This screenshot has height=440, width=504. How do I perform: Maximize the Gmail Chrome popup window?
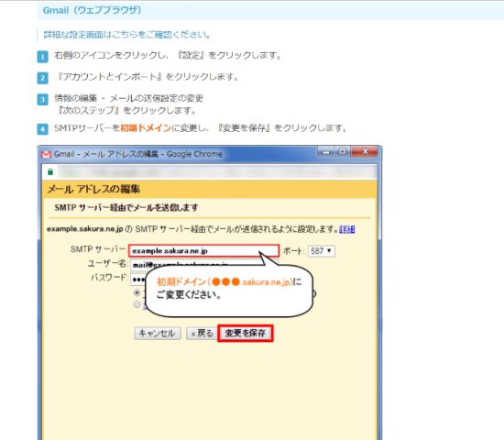[343, 152]
